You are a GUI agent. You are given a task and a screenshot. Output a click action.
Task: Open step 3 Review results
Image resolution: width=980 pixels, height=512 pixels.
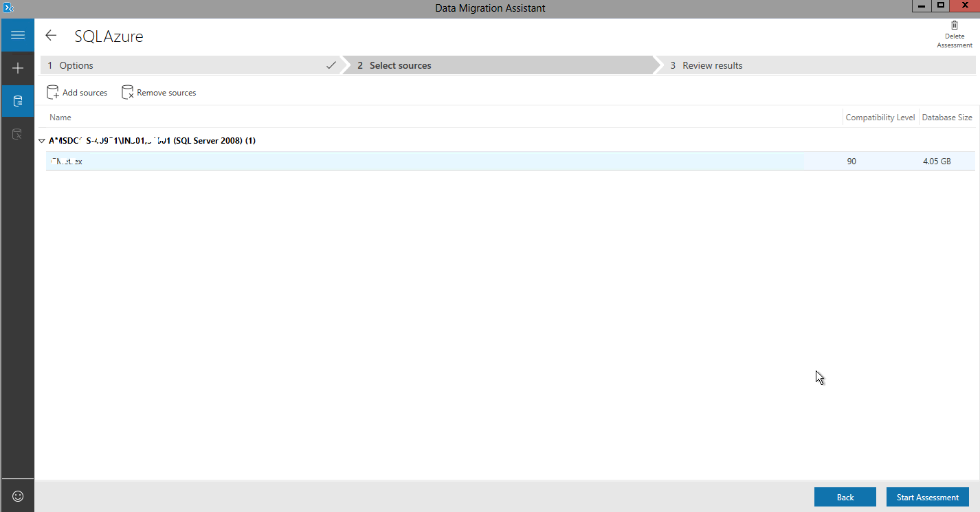coord(816,65)
